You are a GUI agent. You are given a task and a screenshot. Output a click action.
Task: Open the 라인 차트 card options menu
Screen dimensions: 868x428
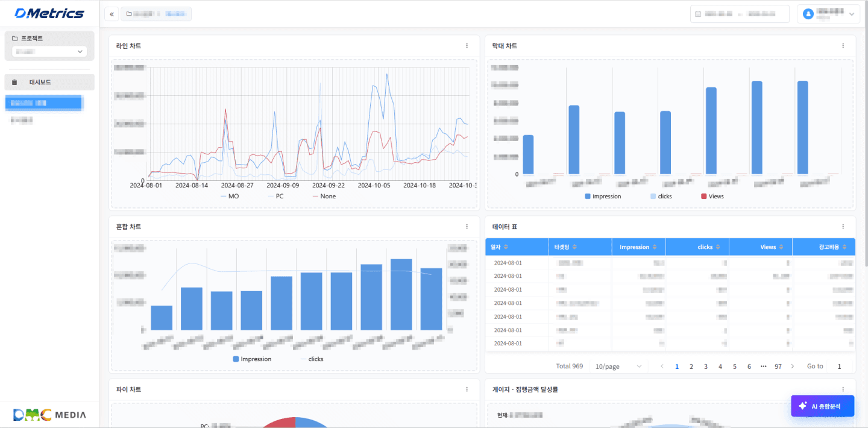467,46
